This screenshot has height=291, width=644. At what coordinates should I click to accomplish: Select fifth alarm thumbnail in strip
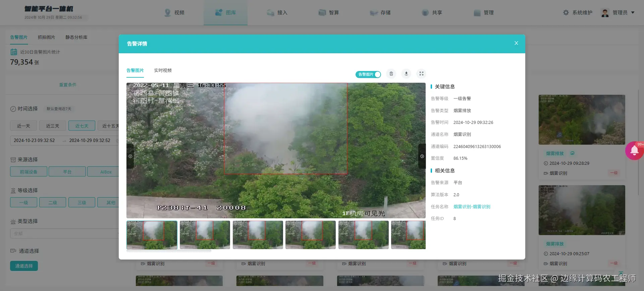pos(364,235)
